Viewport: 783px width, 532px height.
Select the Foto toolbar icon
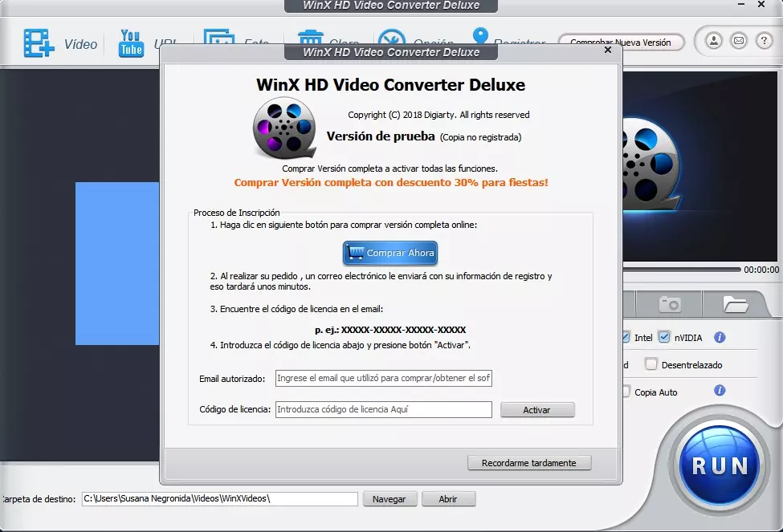pyautogui.click(x=218, y=39)
